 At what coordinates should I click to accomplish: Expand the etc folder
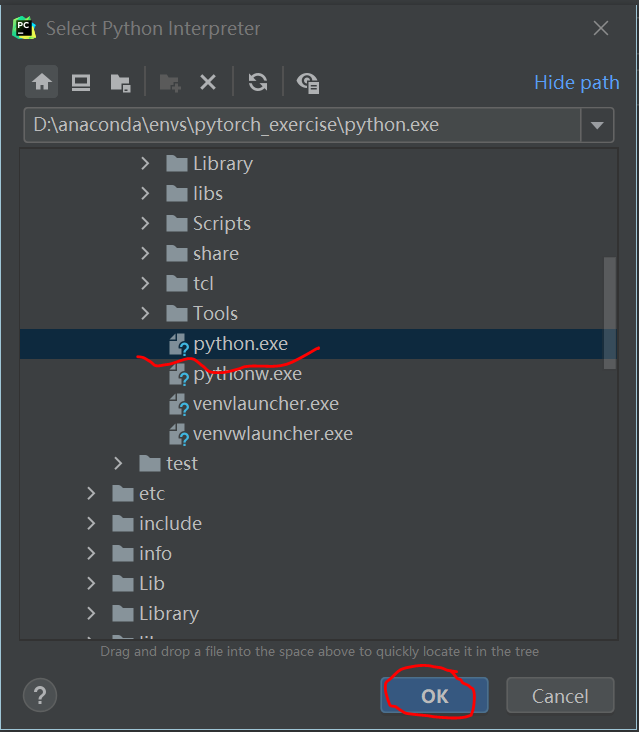(91, 493)
